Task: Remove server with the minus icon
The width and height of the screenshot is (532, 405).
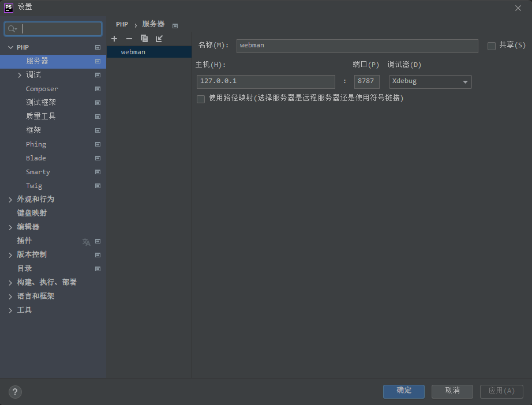Action: coord(129,39)
